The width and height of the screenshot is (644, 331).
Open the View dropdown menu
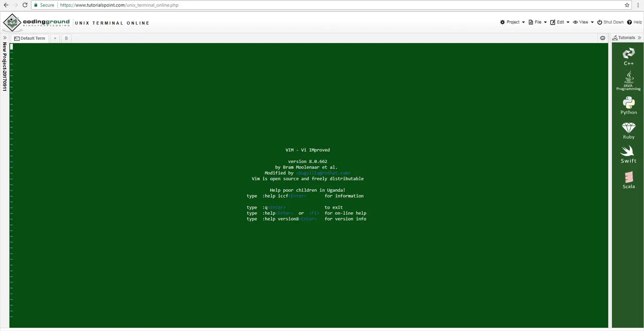point(583,22)
